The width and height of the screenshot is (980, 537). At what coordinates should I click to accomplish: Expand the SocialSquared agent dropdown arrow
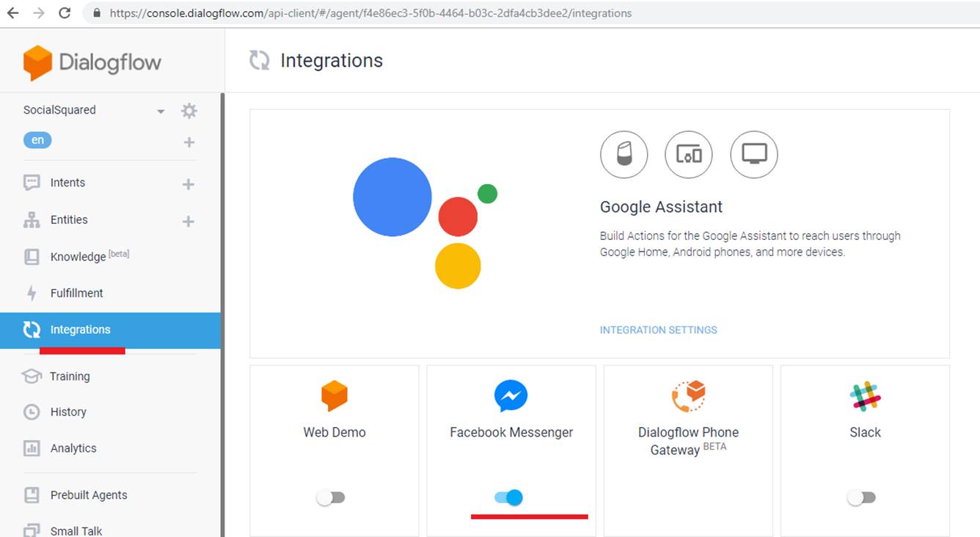coord(161,112)
